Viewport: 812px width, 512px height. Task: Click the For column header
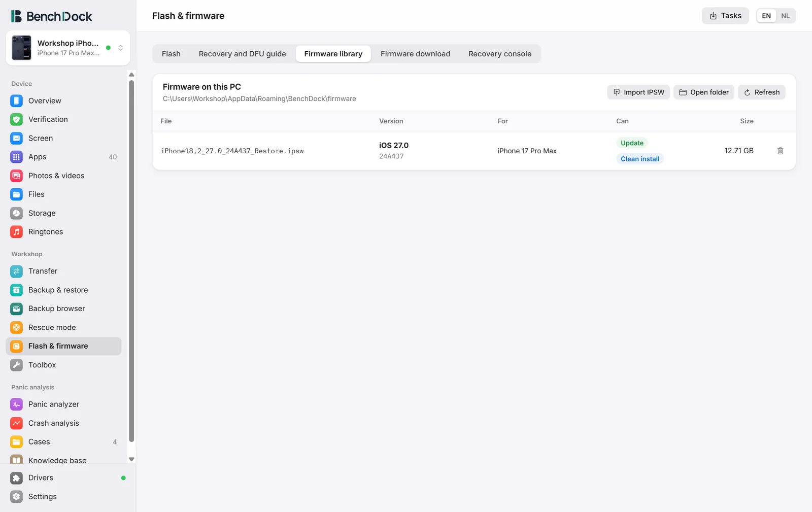502,121
